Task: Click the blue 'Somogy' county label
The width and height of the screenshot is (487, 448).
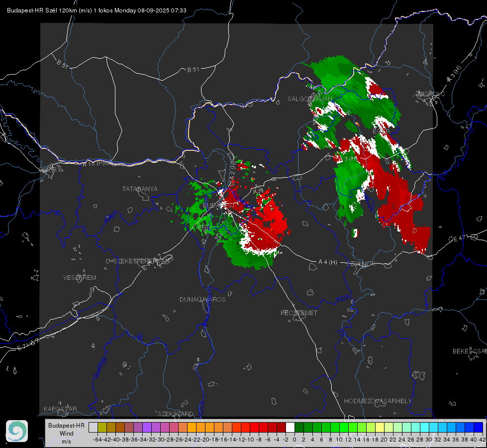Action: 99,368
